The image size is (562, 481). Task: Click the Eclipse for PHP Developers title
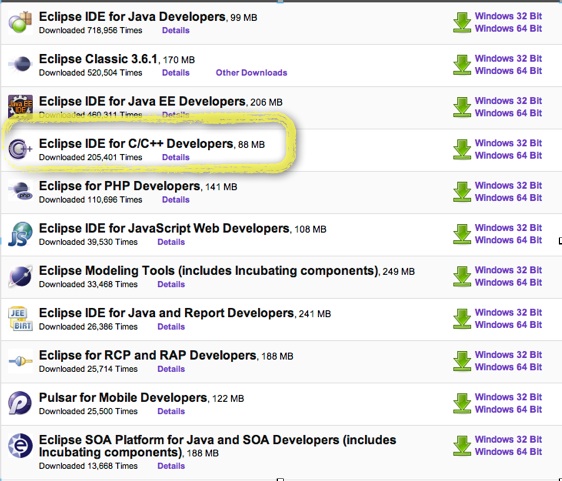coord(119,186)
